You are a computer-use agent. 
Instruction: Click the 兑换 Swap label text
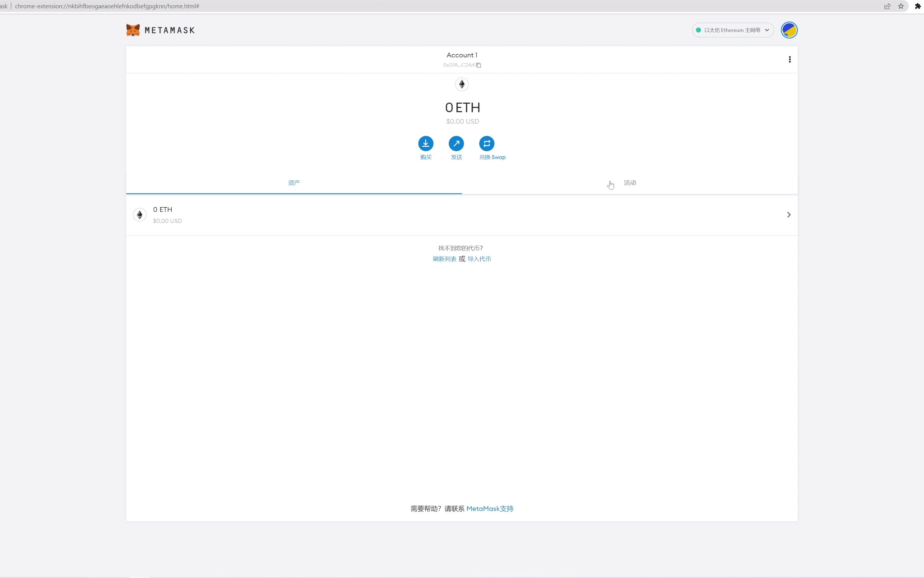[492, 157]
